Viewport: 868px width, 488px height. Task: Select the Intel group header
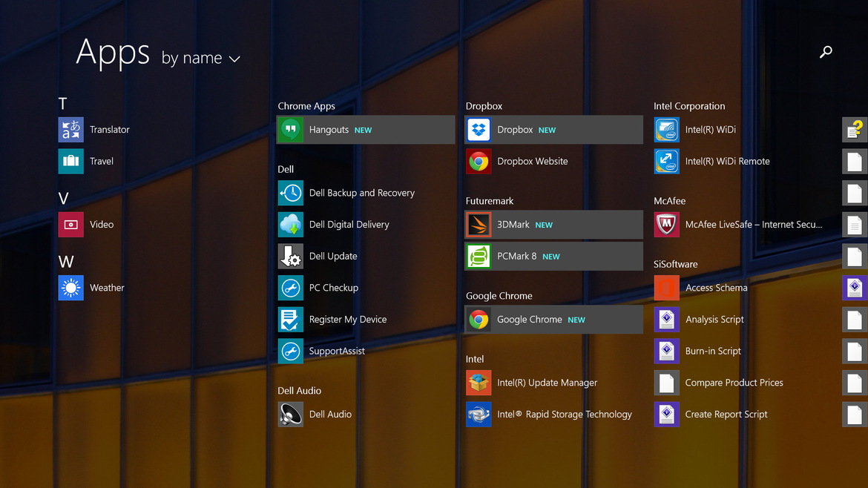point(474,359)
